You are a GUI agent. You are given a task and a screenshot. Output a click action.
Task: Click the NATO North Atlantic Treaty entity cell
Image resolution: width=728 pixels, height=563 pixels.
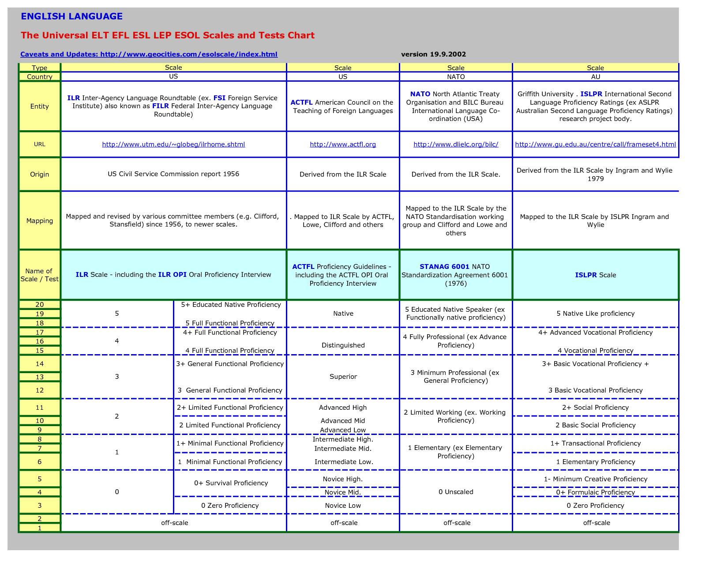coord(456,106)
